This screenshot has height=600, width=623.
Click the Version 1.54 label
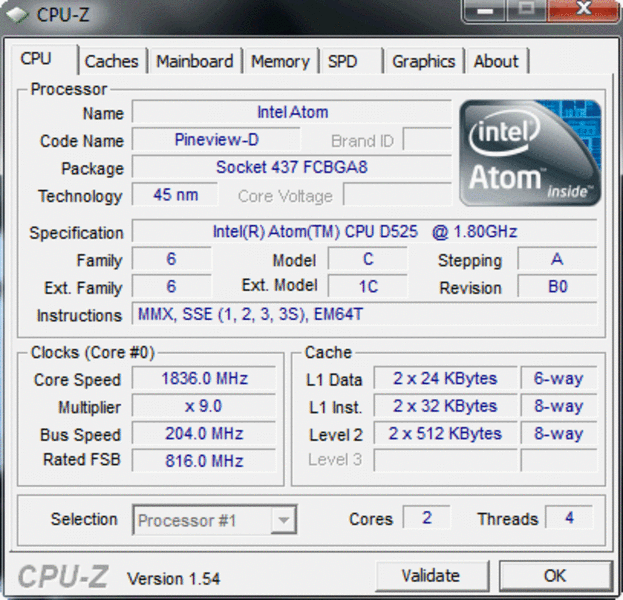(174, 579)
